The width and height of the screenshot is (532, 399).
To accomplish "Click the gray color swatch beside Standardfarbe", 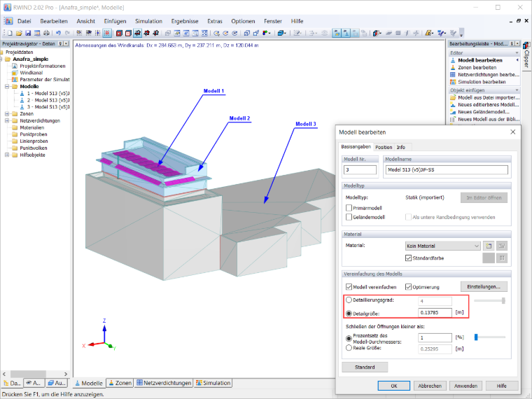I will tap(488, 258).
